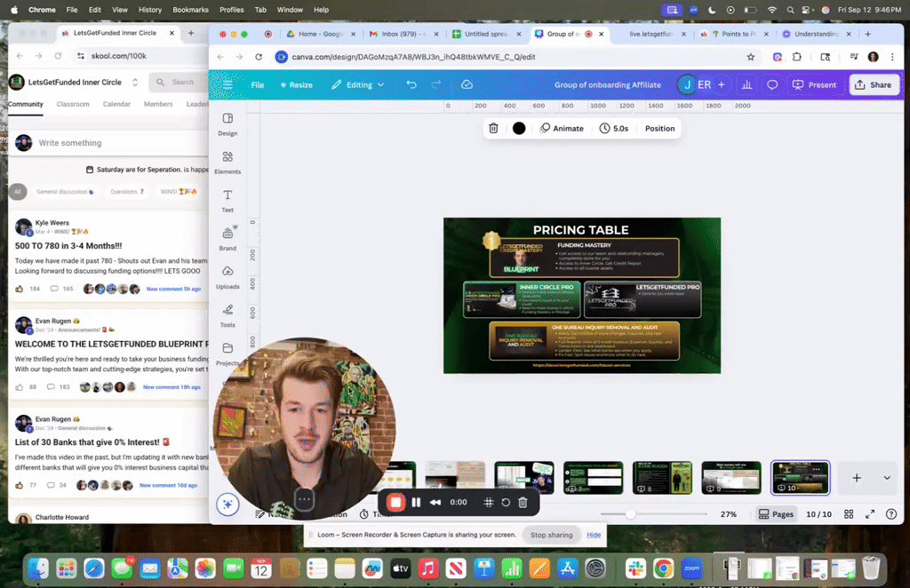Open Chrome extensions puzzle icon
This screenshot has height=588, width=910.
[x=797, y=57]
